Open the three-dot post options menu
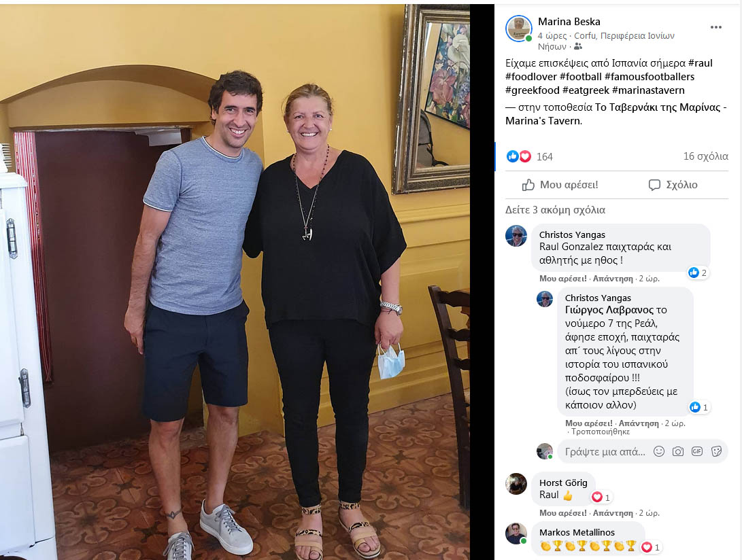 (x=716, y=27)
